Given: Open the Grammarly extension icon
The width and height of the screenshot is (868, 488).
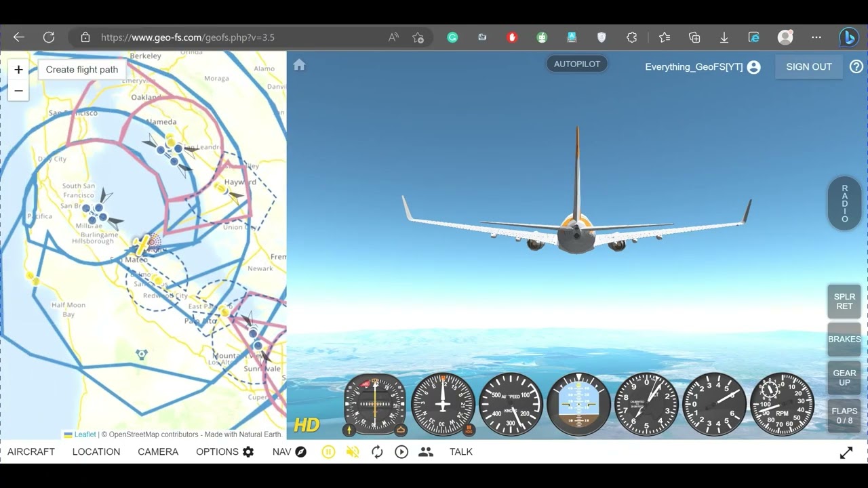Looking at the screenshot, I should click(452, 37).
